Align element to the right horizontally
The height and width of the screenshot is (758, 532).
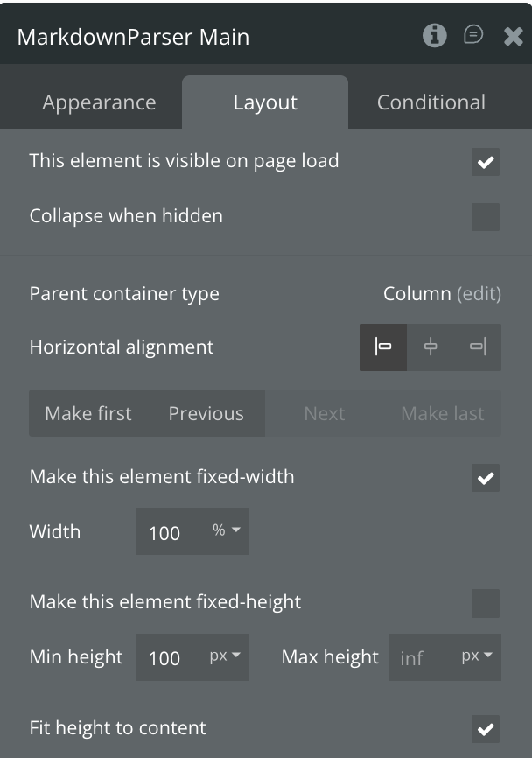coord(478,347)
